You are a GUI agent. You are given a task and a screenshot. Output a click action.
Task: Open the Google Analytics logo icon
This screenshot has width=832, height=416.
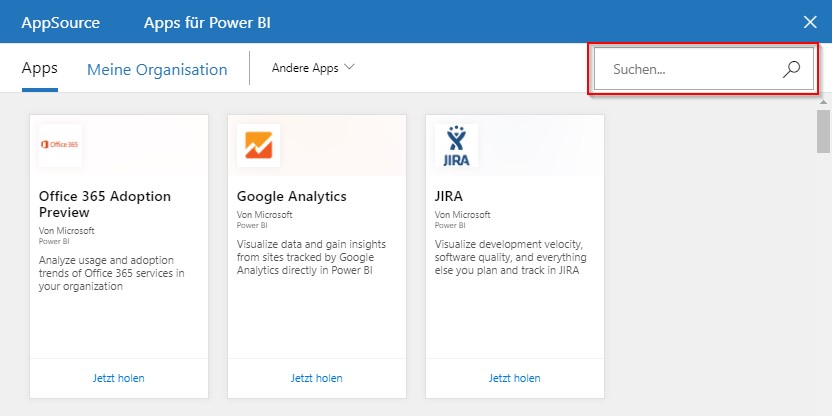point(258,145)
